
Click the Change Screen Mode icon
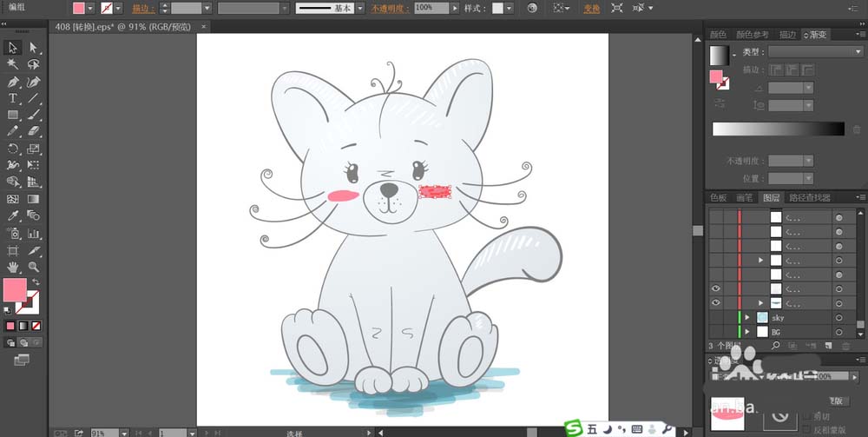(22, 360)
